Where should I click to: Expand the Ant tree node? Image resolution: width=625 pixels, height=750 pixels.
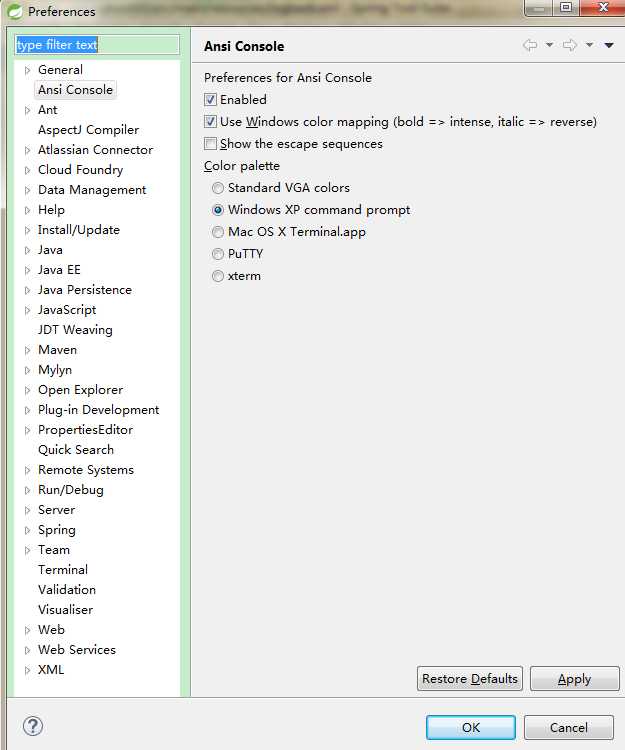point(27,110)
